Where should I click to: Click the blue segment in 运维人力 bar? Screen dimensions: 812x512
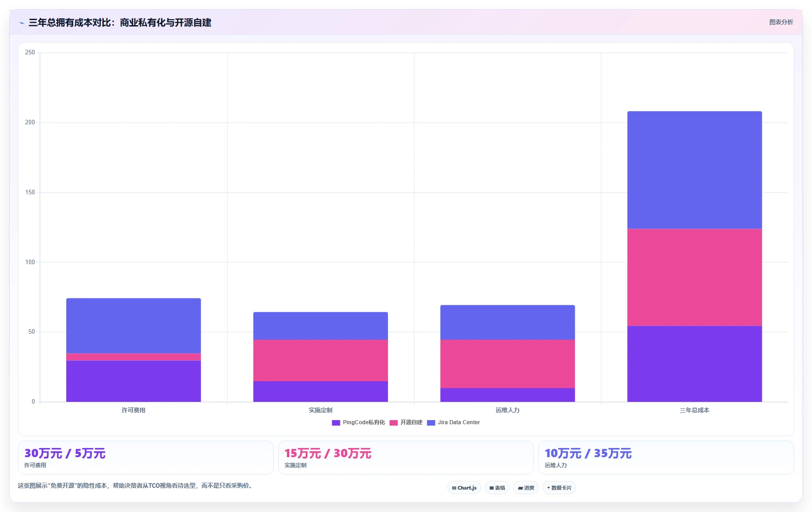(508, 322)
